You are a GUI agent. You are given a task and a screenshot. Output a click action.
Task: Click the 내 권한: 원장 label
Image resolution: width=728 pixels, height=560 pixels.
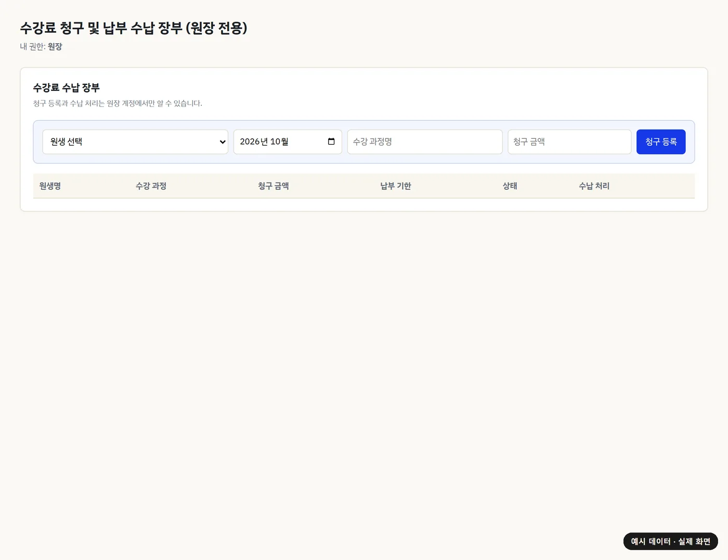click(41, 46)
